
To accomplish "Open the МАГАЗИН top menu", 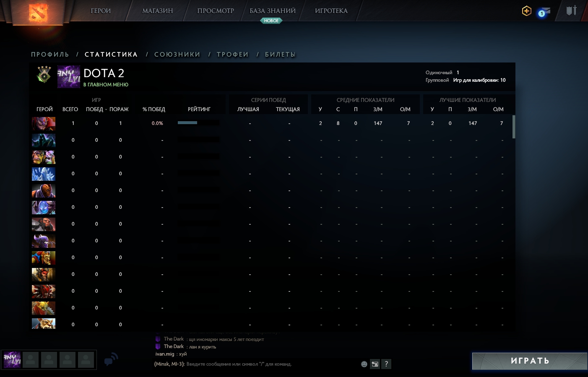I will tap(158, 11).
